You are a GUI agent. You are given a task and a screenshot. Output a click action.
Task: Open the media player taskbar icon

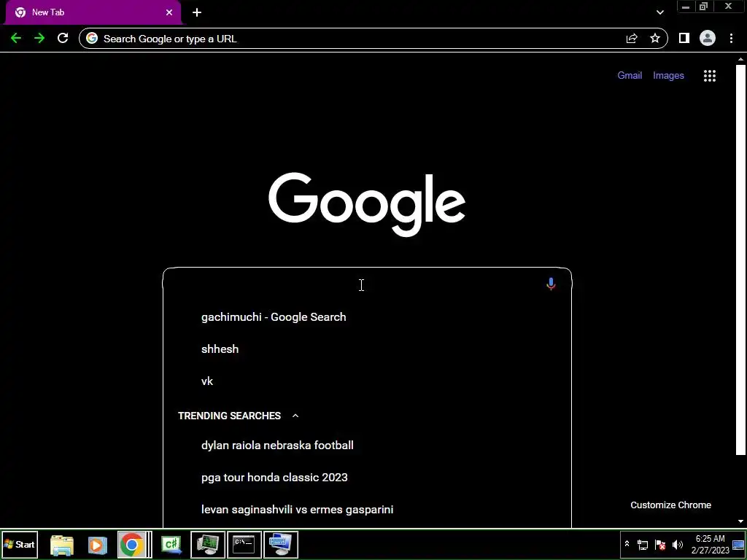(97, 545)
